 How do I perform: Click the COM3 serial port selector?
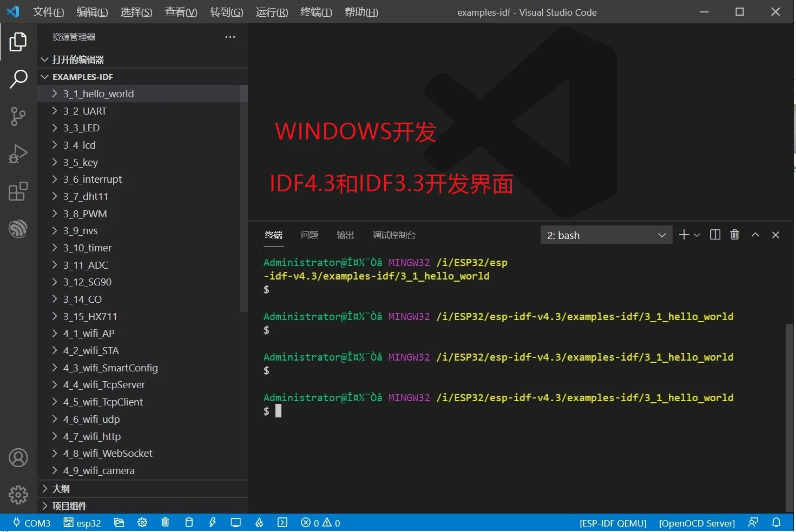tap(32, 523)
